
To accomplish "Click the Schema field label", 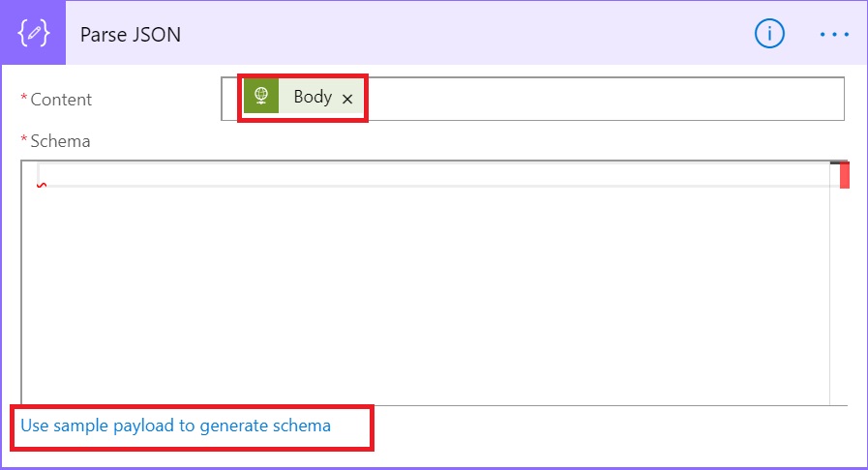I will tap(60, 141).
